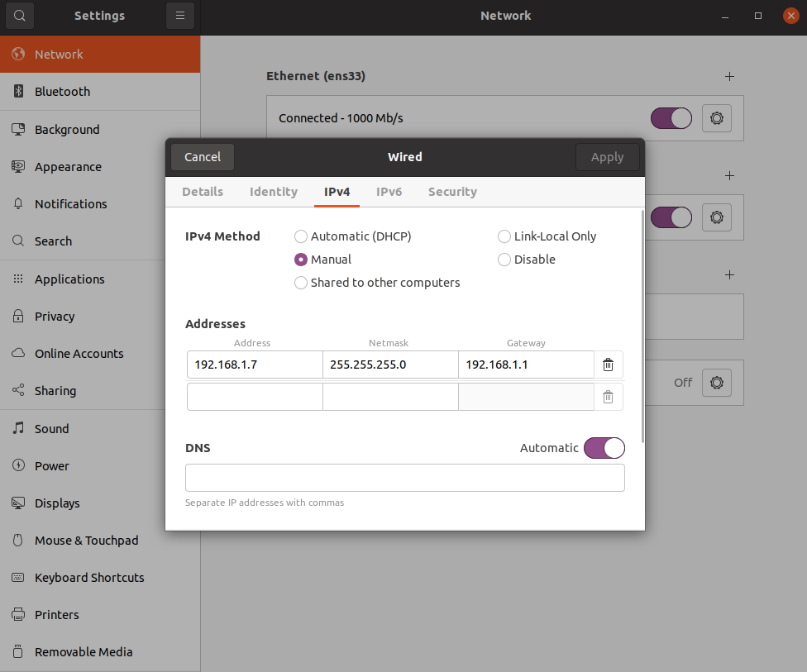Click the Mouse & Touchpad icon
807x672 pixels.
pyautogui.click(x=18, y=541)
